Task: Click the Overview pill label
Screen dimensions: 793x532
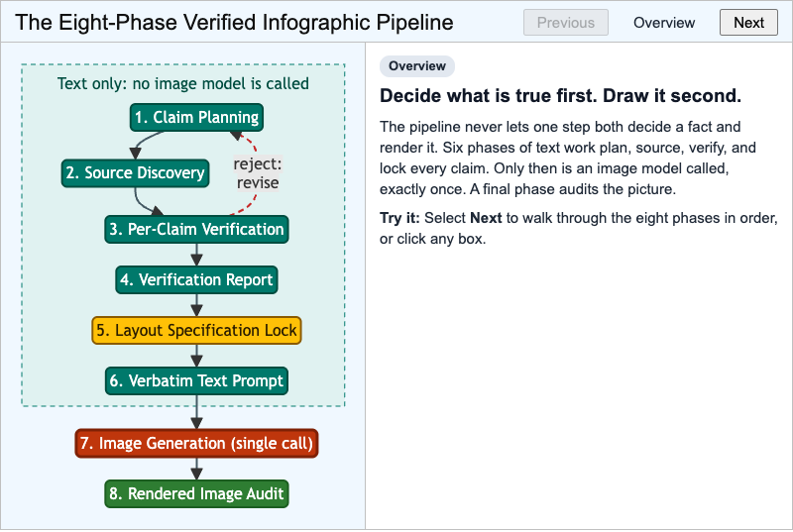Action: point(417,66)
